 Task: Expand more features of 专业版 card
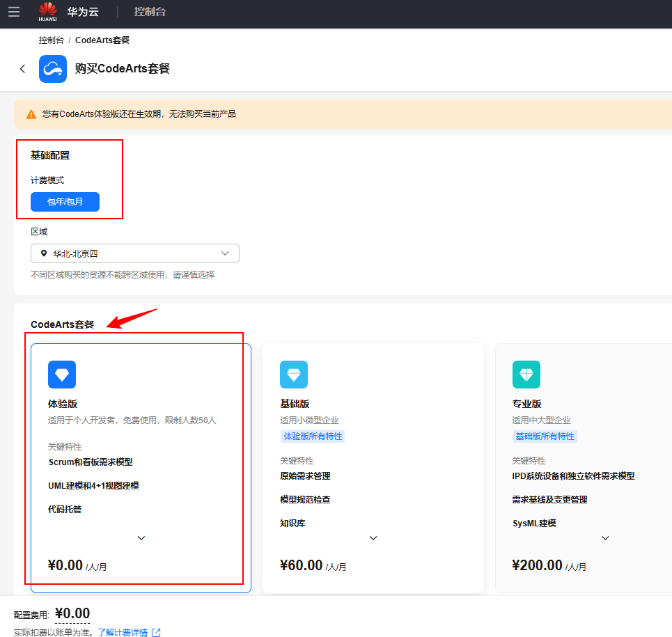(605, 538)
